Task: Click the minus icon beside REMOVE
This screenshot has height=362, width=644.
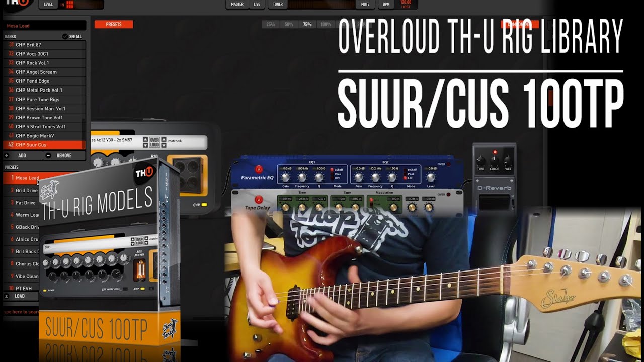Action: pyautogui.click(x=48, y=156)
